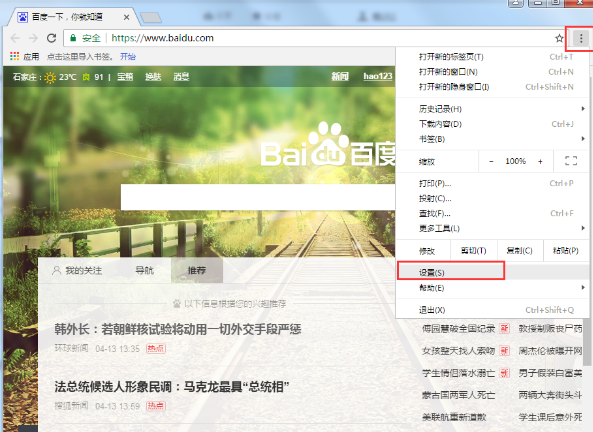This screenshot has height=432, width=593.
Task: Click 剪切(T) in the edit row
Action: [473, 250]
